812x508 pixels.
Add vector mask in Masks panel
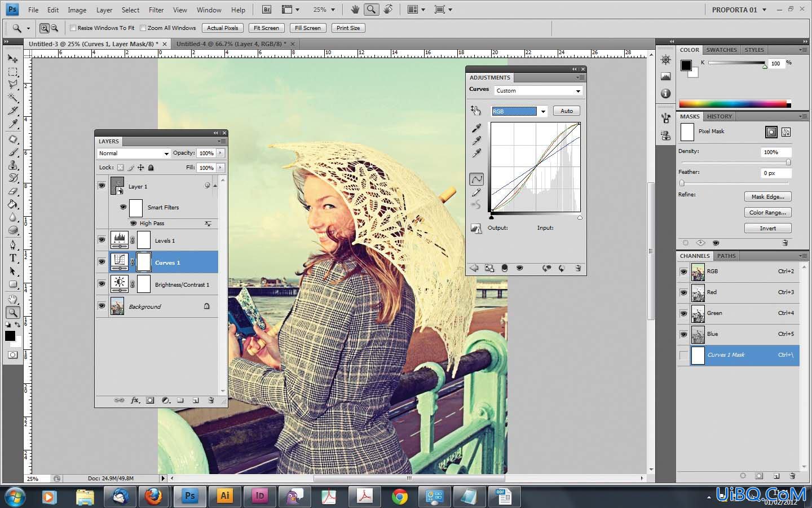click(x=786, y=132)
